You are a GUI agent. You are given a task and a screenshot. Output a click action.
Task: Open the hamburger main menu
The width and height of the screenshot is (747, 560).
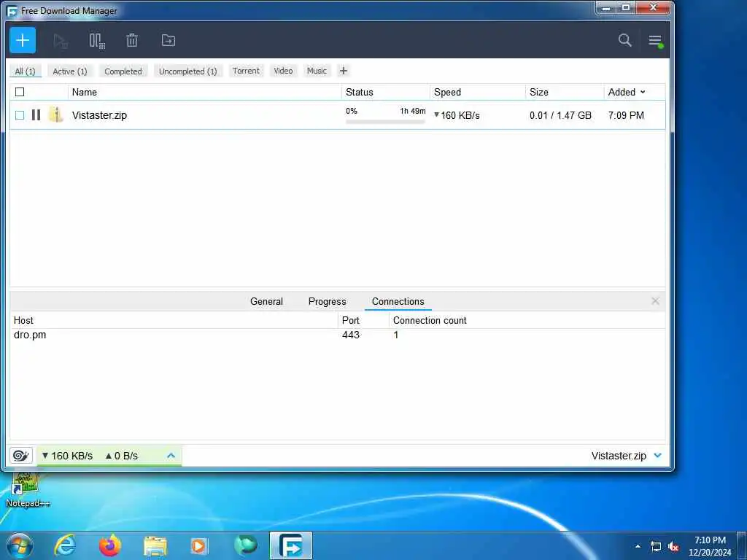click(x=656, y=41)
